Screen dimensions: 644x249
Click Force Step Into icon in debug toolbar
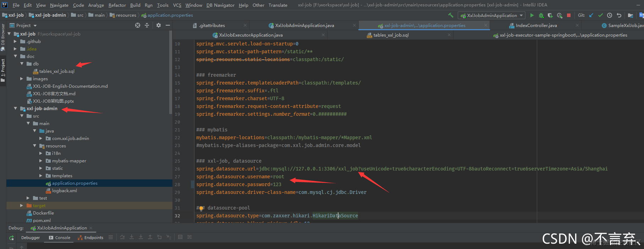click(x=141, y=237)
